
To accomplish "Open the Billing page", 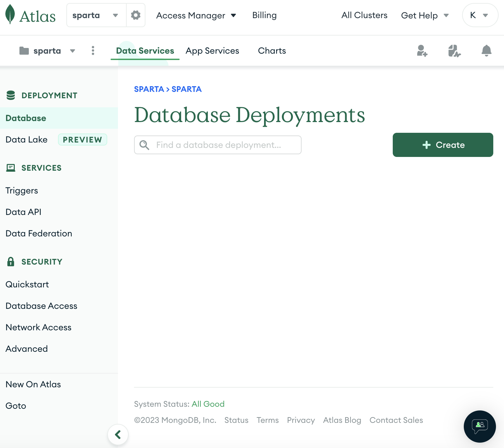I will click(264, 15).
